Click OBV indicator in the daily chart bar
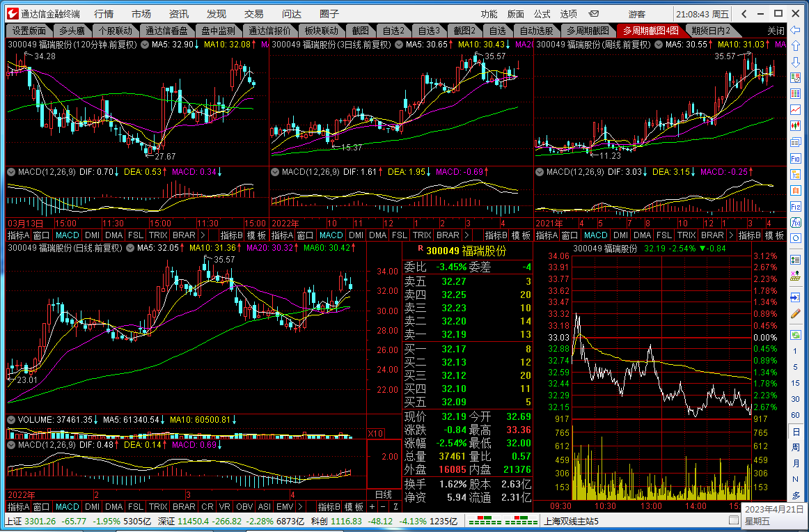The height and width of the screenshot is (532, 809). 244,507
